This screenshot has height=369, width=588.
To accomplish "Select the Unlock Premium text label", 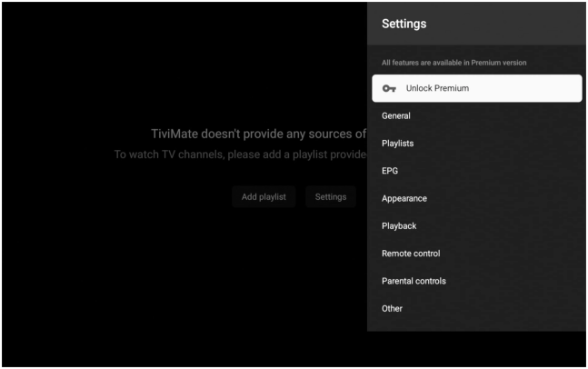I will click(436, 88).
